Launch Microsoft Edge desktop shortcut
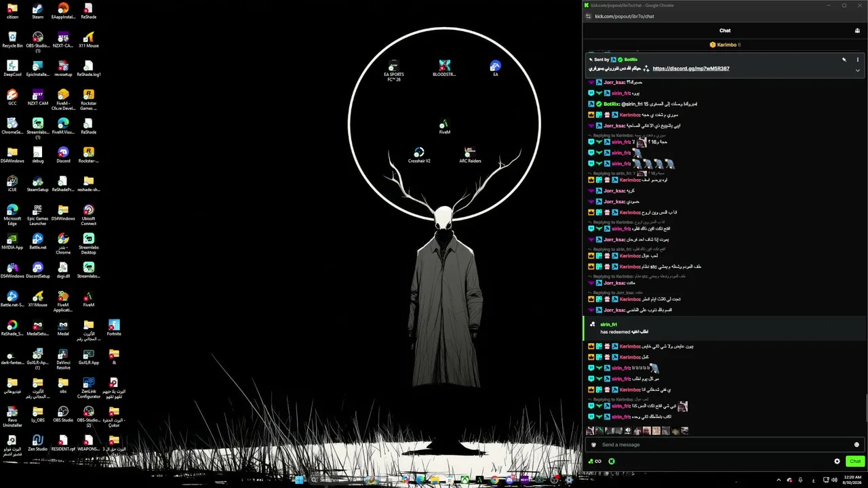 [x=12, y=215]
